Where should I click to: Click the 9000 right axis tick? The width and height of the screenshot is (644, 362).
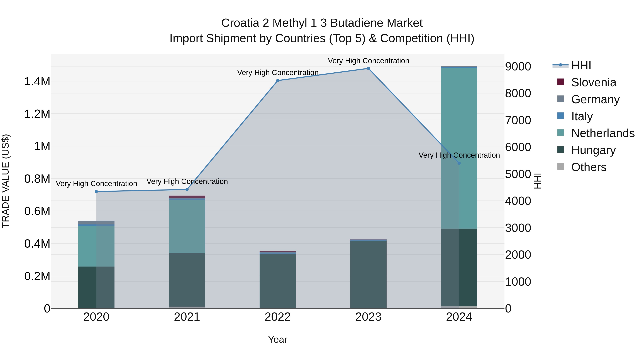coord(518,67)
